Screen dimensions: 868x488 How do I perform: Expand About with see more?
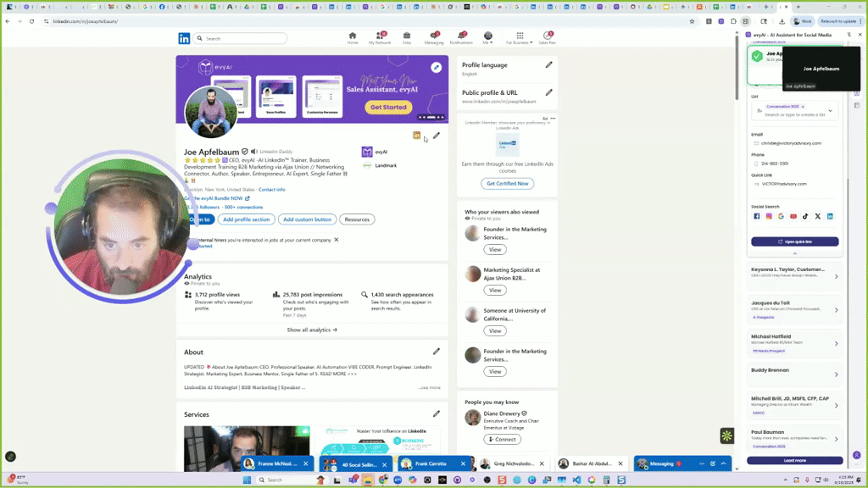click(x=430, y=388)
